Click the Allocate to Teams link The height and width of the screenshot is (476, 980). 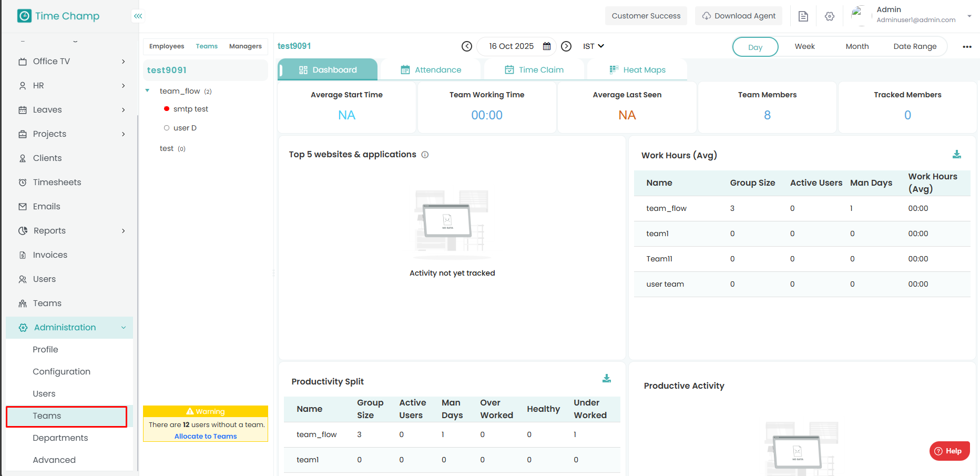click(x=206, y=436)
